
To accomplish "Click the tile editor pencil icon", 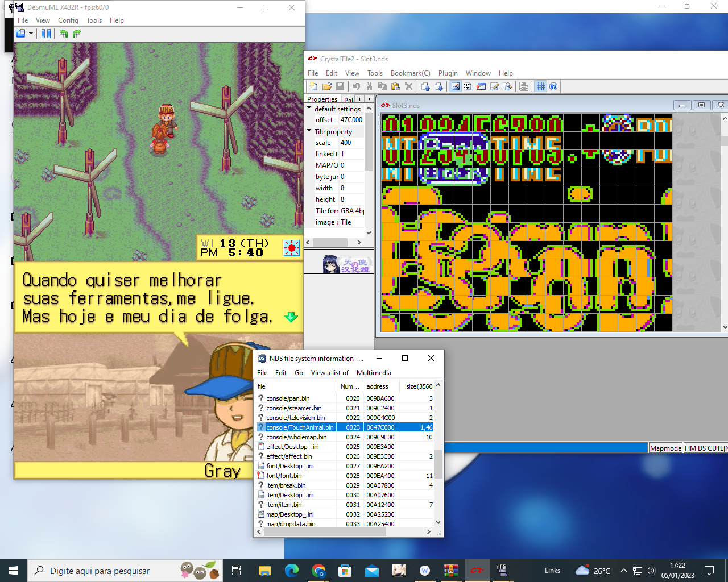I will click(494, 86).
